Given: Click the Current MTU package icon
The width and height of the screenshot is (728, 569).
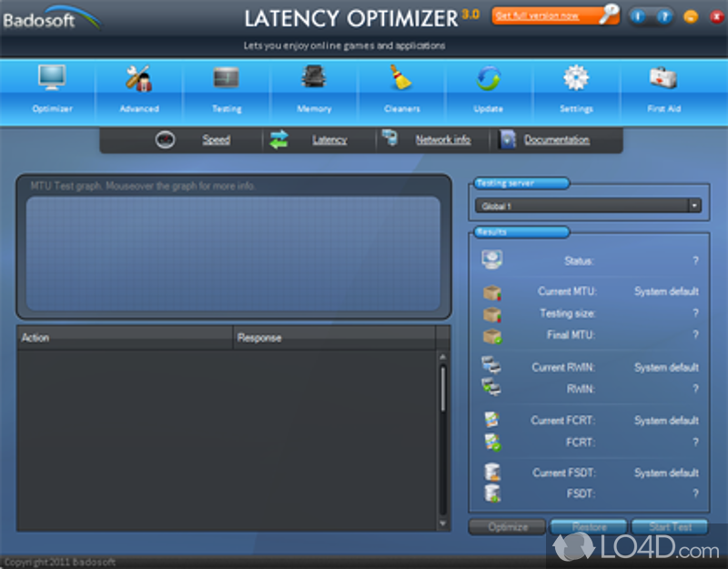Looking at the screenshot, I should click(x=492, y=292).
